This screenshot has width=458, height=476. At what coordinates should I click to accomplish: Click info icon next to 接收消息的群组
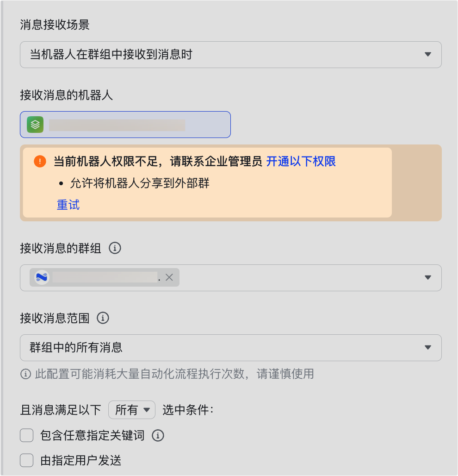pyautogui.click(x=115, y=248)
